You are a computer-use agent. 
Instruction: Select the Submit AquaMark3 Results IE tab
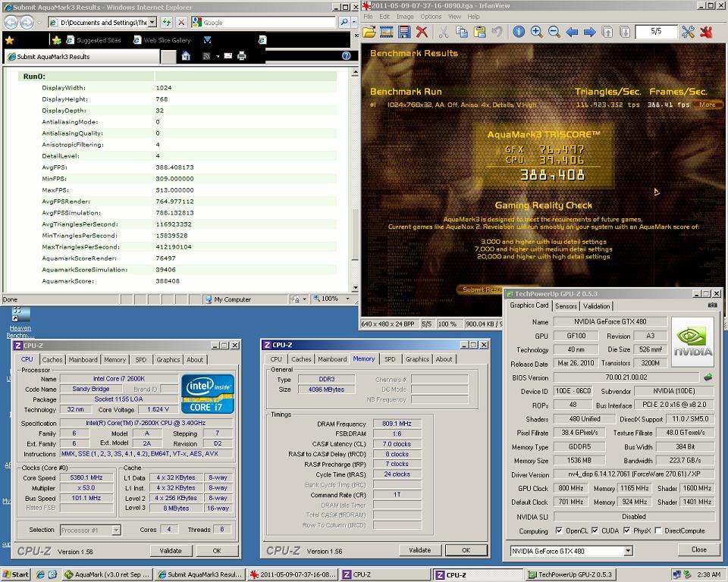click(x=82, y=57)
